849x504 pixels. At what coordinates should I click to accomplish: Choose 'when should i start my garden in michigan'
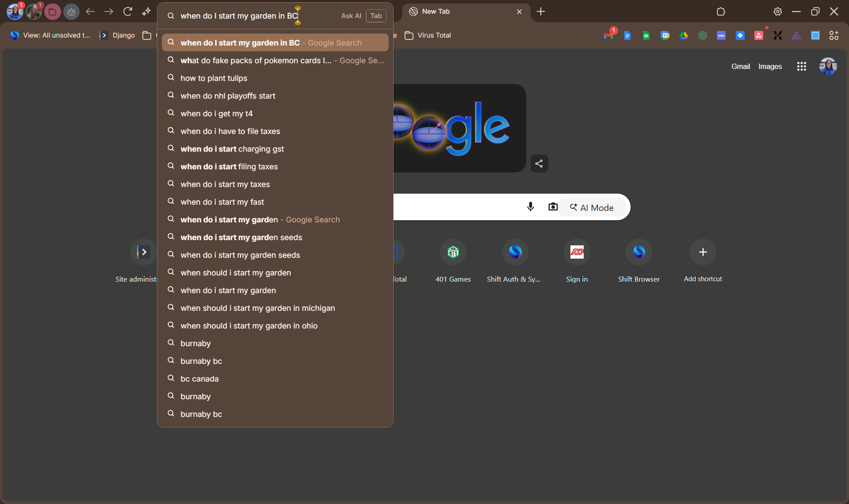275,308
